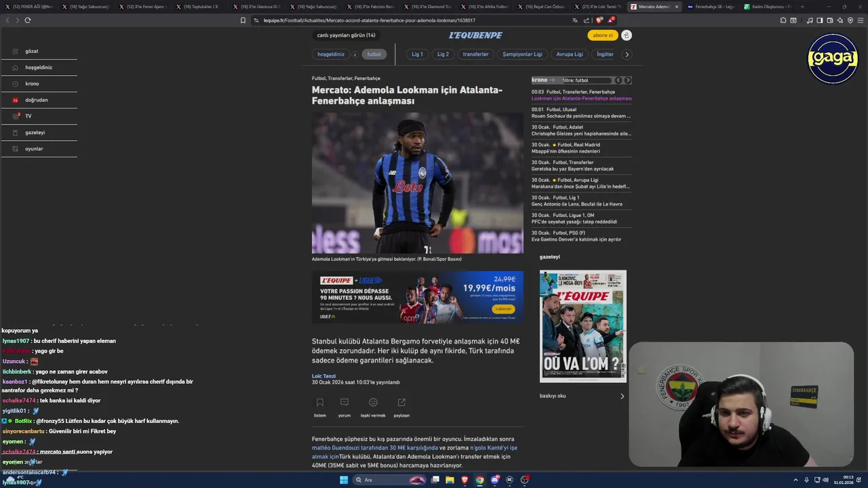Click the listem bookmark icon under article
868x488 pixels.
pyautogui.click(x=320, y=403)
